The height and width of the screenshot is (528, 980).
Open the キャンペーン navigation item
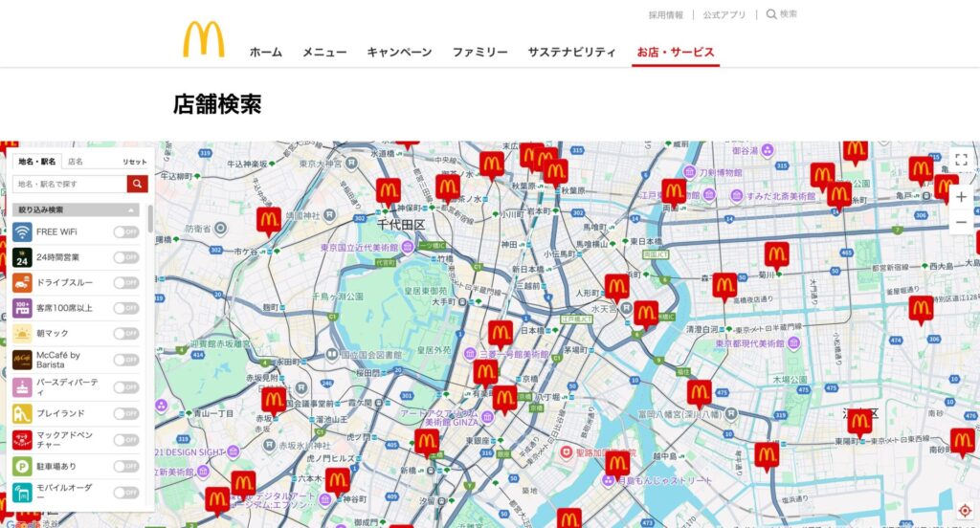399,53
